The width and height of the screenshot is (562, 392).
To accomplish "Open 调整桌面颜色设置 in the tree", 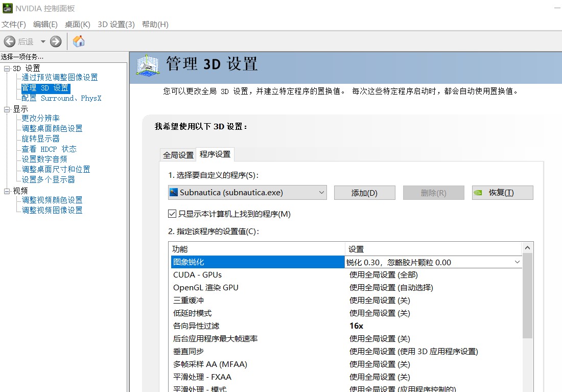I will click(x=52, y=128).
